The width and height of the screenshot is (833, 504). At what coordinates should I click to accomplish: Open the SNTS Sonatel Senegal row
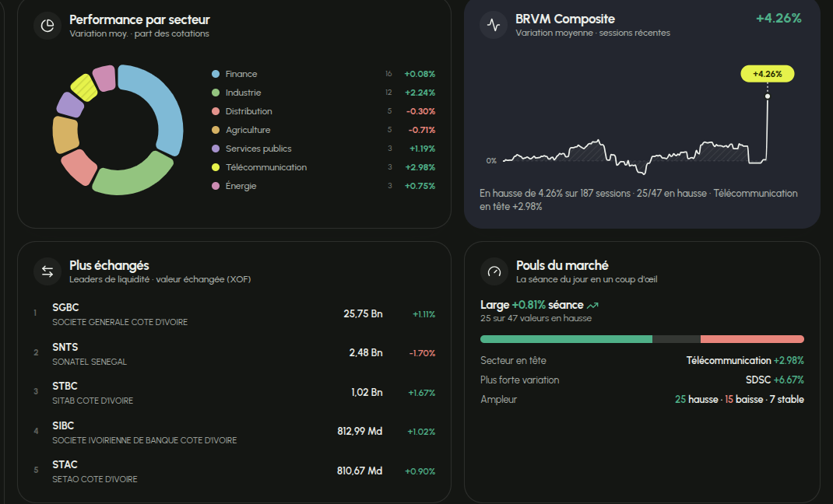[234, 354]
